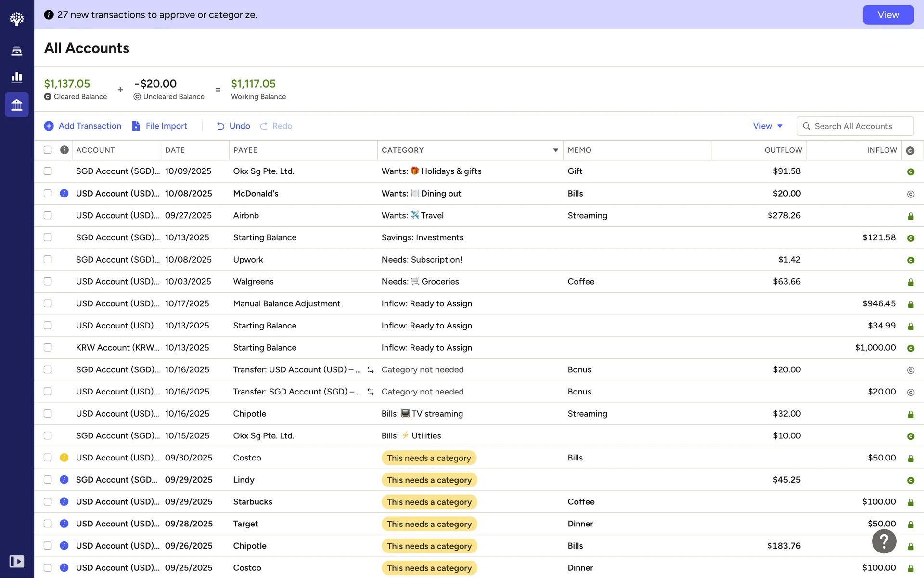Click the help question mark button

coord(884,542)
